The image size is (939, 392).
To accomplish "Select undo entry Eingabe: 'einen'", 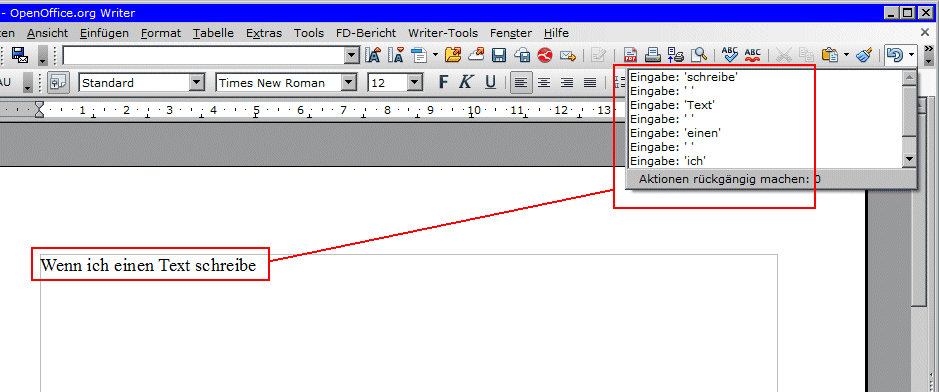I will [x=765, y=133].
